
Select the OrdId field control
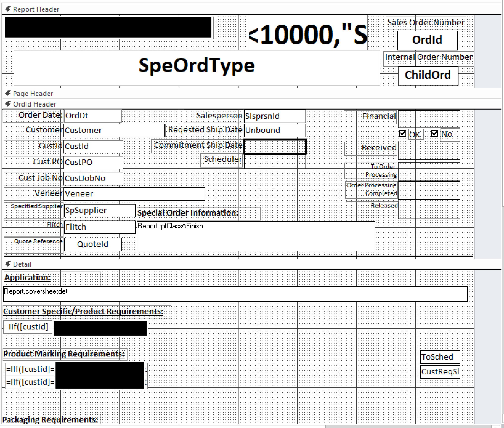pos(427,40)
